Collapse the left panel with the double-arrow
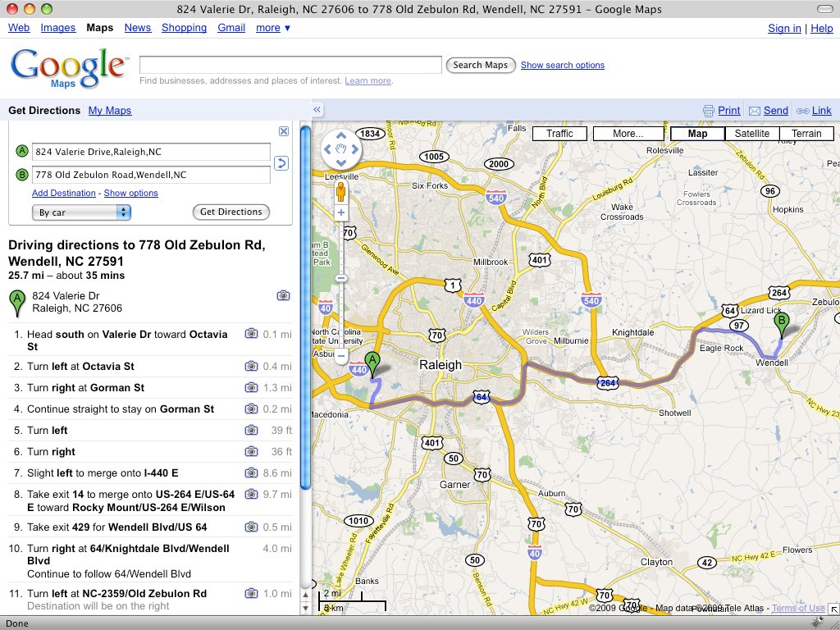This screenshot has height=630, width=840. point(317,110)
